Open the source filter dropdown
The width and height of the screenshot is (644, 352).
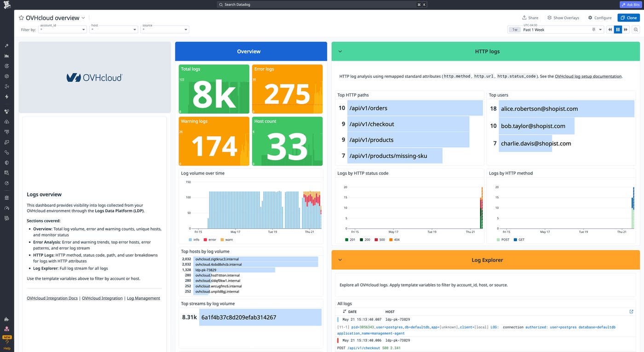coord(165,29)
